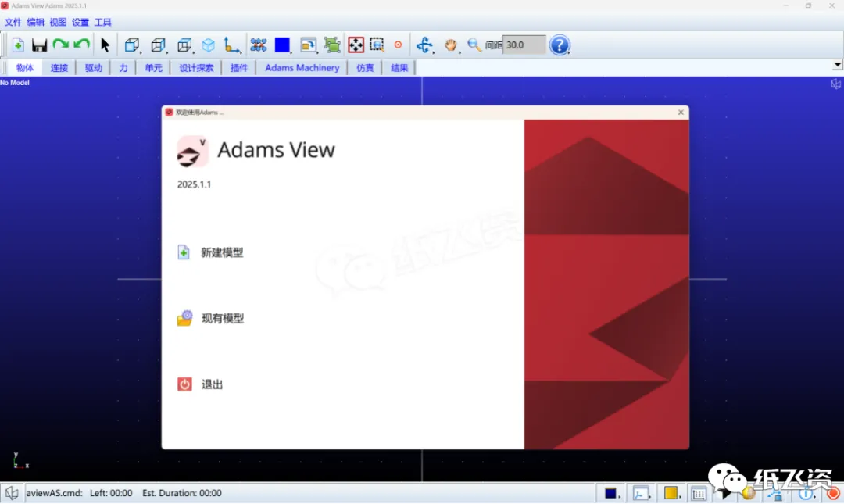Viewport: 844px width, 504px height.
Task: Click 退出 in the welcome dialog
Action: click(x=212, y=384)
